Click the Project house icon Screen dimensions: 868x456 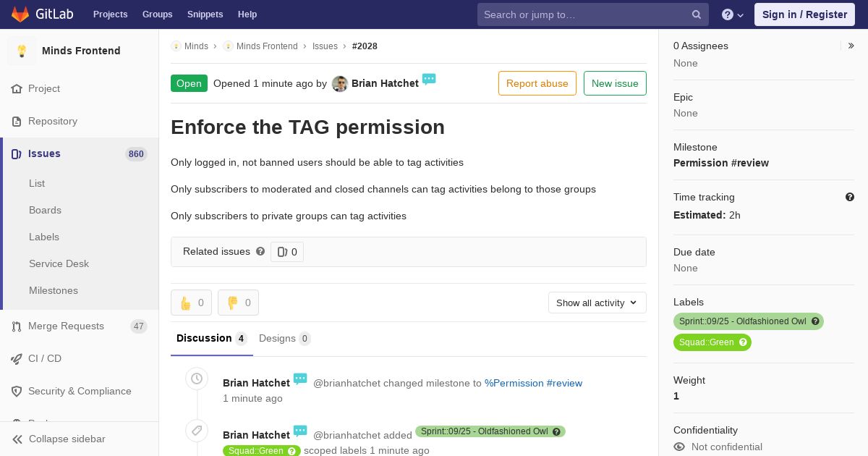click(x=17, y=89)
